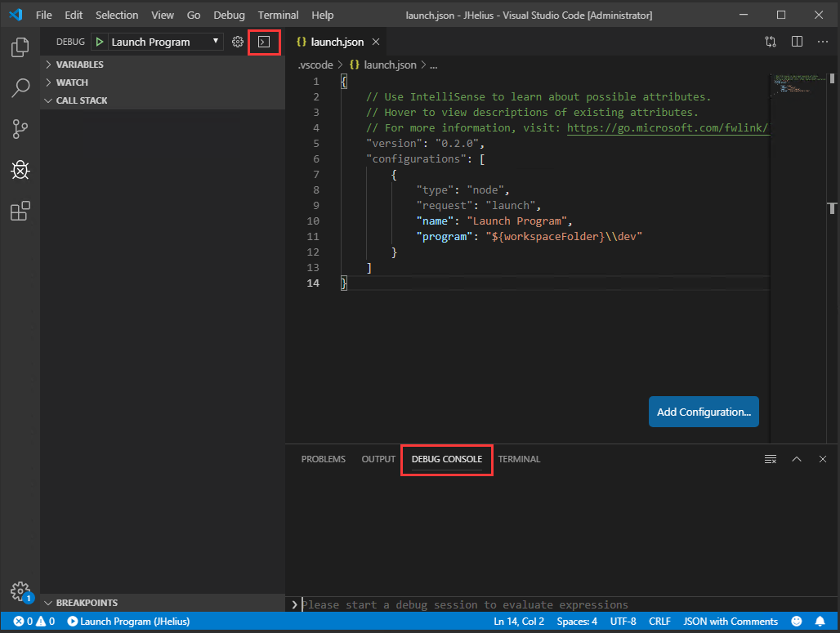Click CRLF end-of-line selector
840x633 pixels.
tap(659, 622)
